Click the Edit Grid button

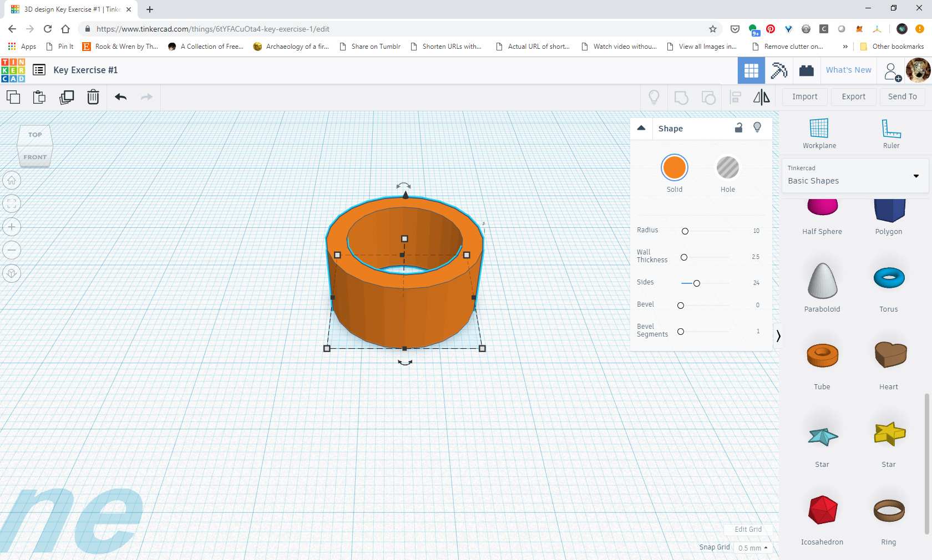[x=748, y=530]
